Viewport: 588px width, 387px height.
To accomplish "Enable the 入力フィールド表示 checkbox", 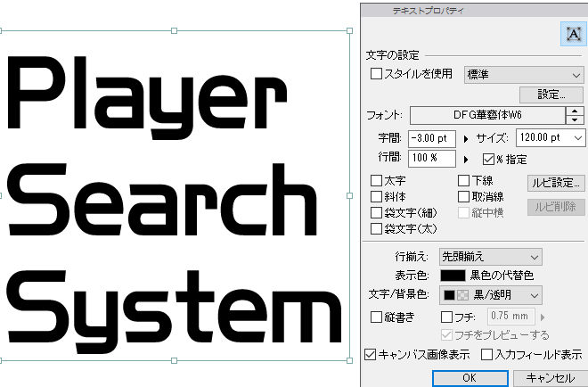I will pos(486,354).
